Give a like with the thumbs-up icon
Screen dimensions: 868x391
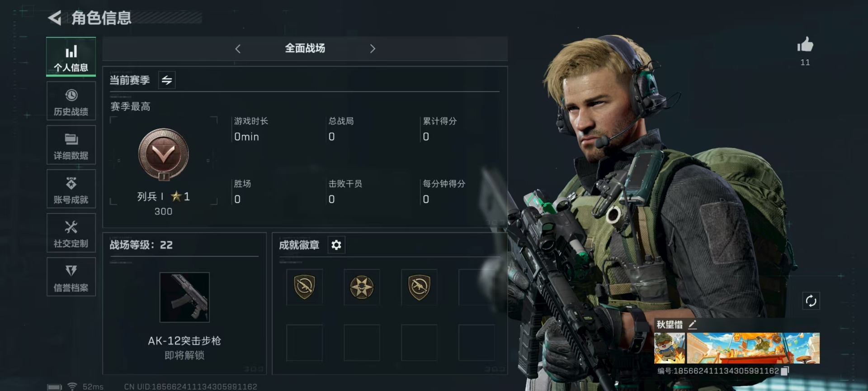click(x=805, y=44)
